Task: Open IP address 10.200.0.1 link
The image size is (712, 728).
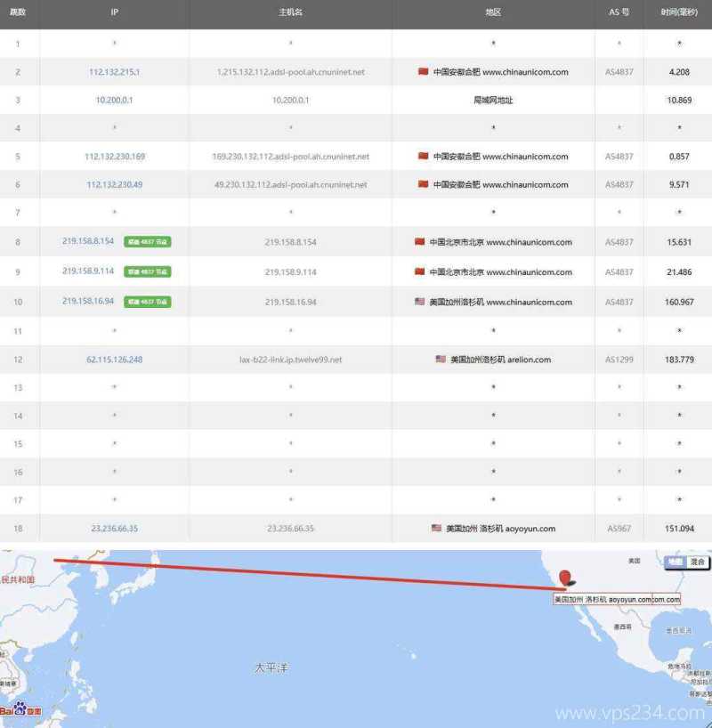Action: coord(114,101)
